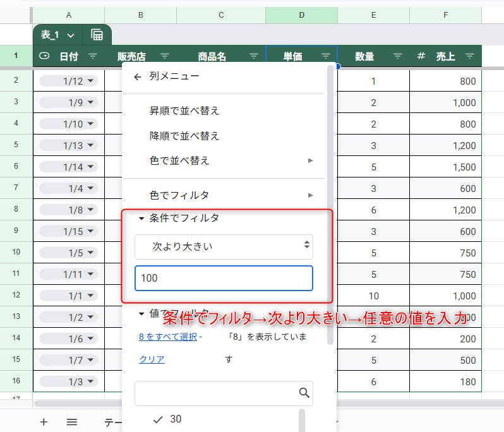Collapse the 条件でフィルタ section
504x432 pixels.
pyautogui.click(x=141, y=218)
